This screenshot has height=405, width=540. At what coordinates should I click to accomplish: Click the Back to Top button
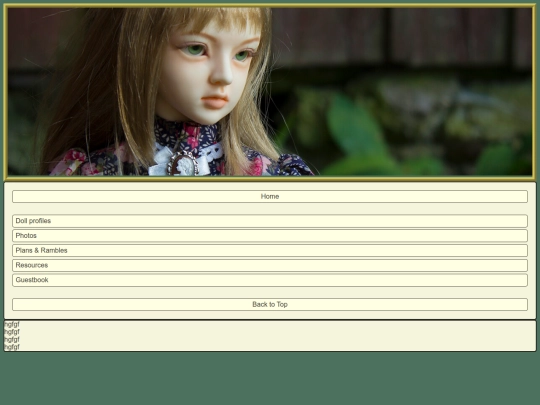(270, 304)
